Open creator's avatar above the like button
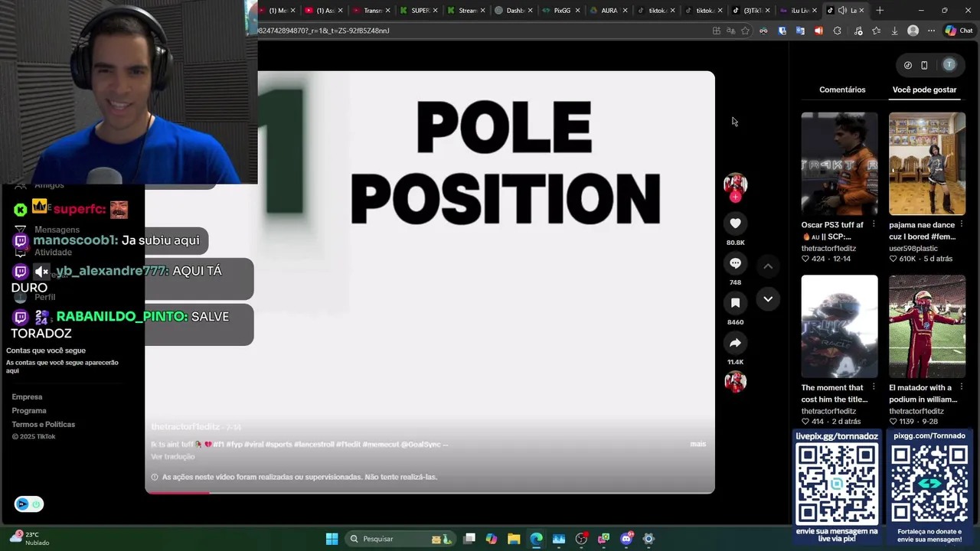Viewport: 980px width, 551px height. click(x=735, y=184)
